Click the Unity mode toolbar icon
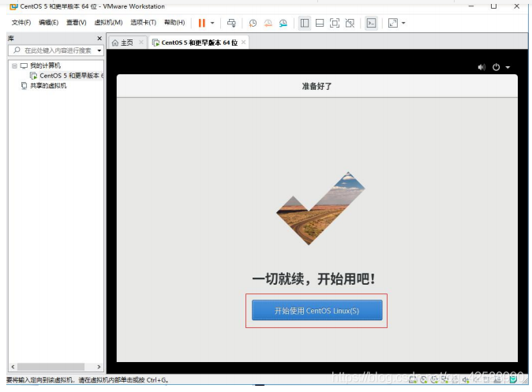 coord(350,23)
